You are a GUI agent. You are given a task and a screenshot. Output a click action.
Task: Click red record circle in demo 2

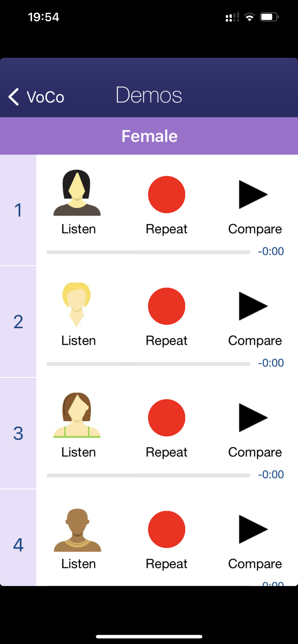(166, 306)
